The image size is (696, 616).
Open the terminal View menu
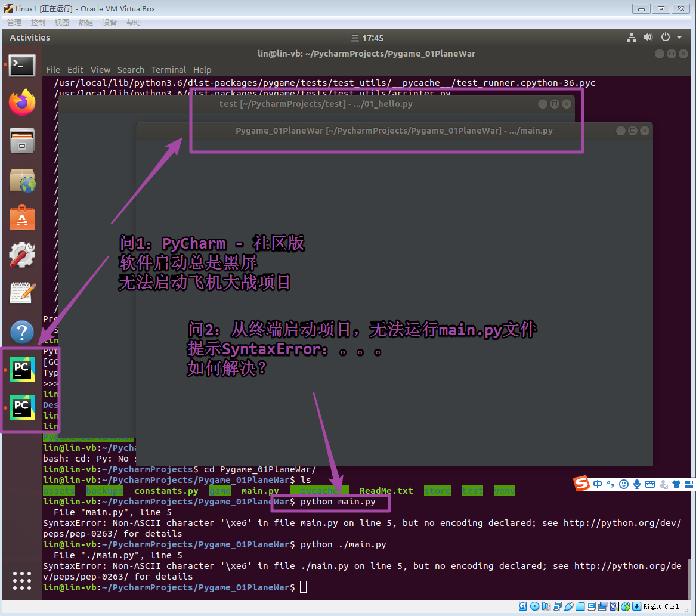coord(100,70)
